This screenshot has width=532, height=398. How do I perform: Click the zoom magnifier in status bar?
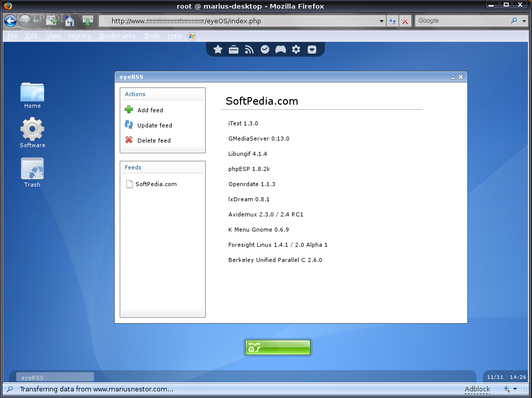(507, 389)
